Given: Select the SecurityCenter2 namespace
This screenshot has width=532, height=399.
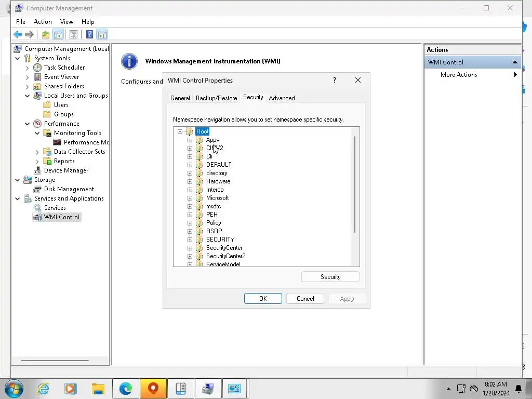Looking at the screenshot, I should pyautogui.click(x=225, y=256).
